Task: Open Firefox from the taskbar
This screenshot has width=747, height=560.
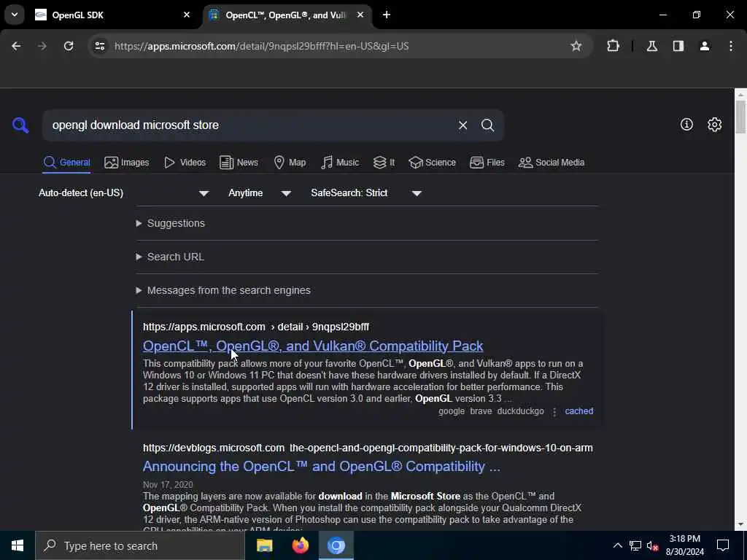Action: (x=300, y=545)
